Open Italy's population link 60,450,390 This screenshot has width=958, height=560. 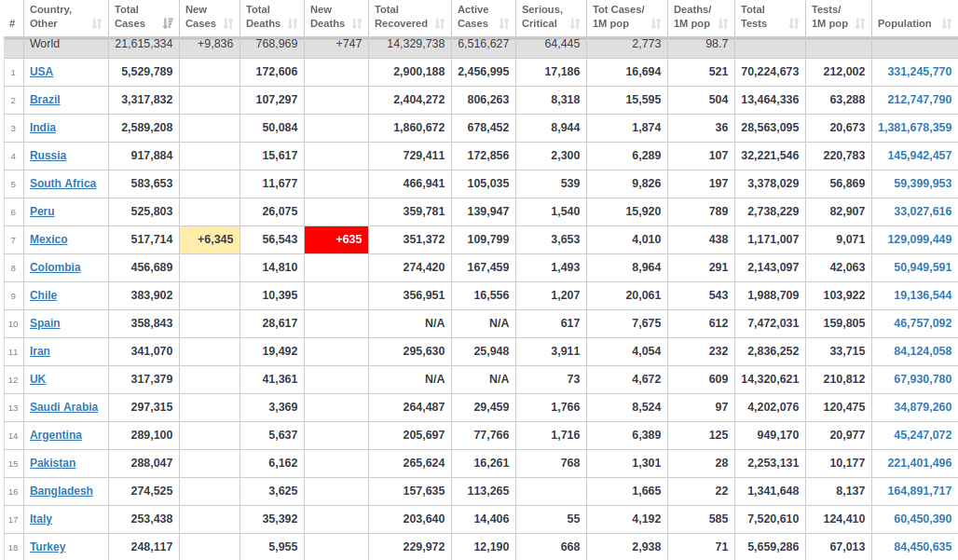(923, 519)
